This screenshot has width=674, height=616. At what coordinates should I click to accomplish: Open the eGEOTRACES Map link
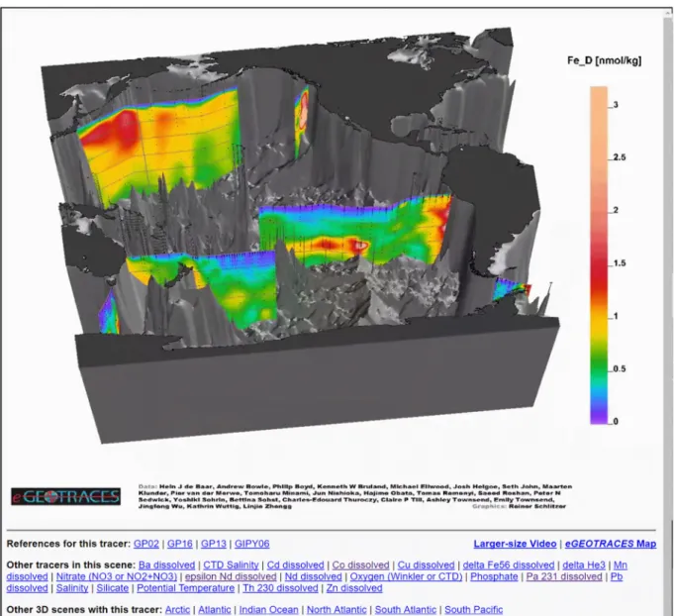[611, 544]
